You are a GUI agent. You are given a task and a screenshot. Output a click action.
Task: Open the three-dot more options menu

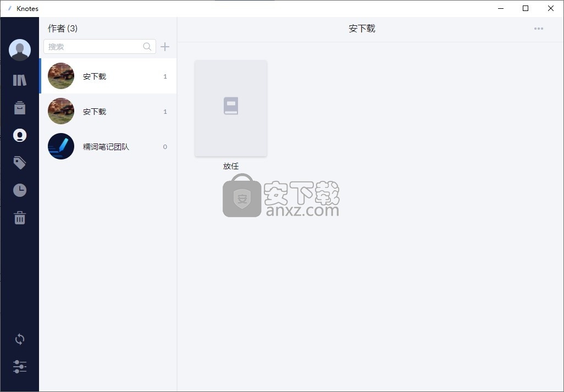[x=539, y=29]
